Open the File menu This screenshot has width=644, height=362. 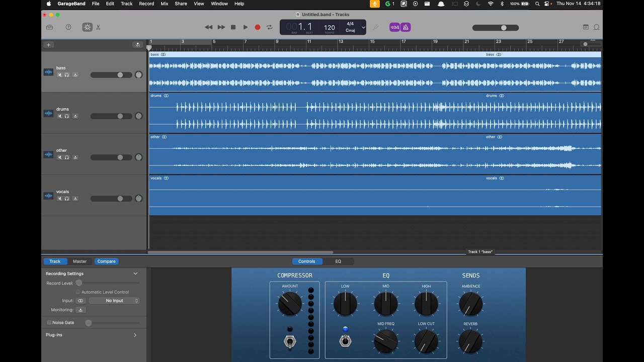click(x=95, y=4)
